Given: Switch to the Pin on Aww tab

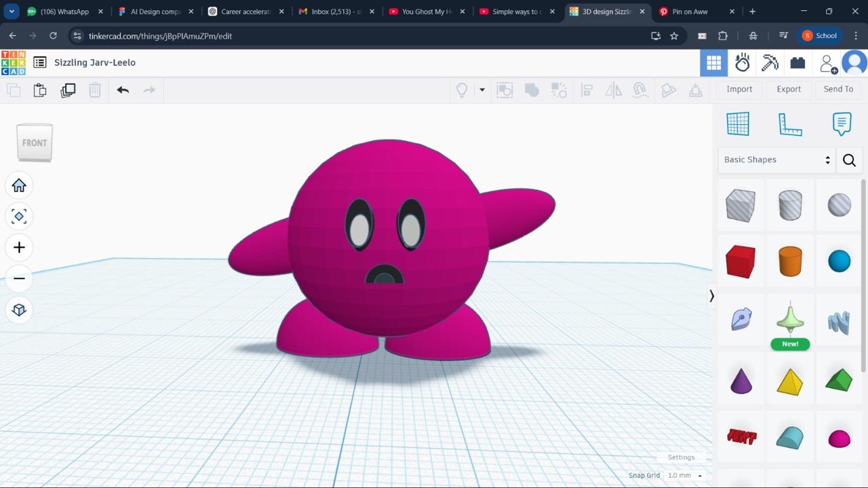Looking at the screenshot, I should coord(690,12).
